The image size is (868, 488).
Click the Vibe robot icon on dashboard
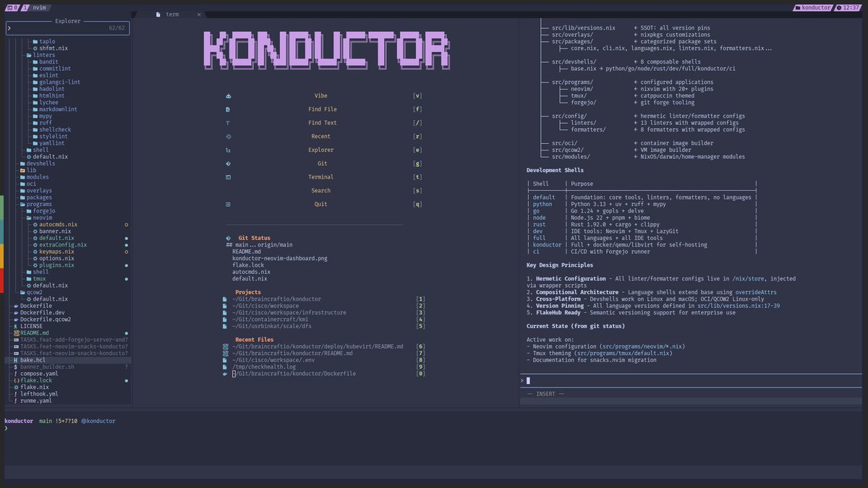(x=229, y=95)
